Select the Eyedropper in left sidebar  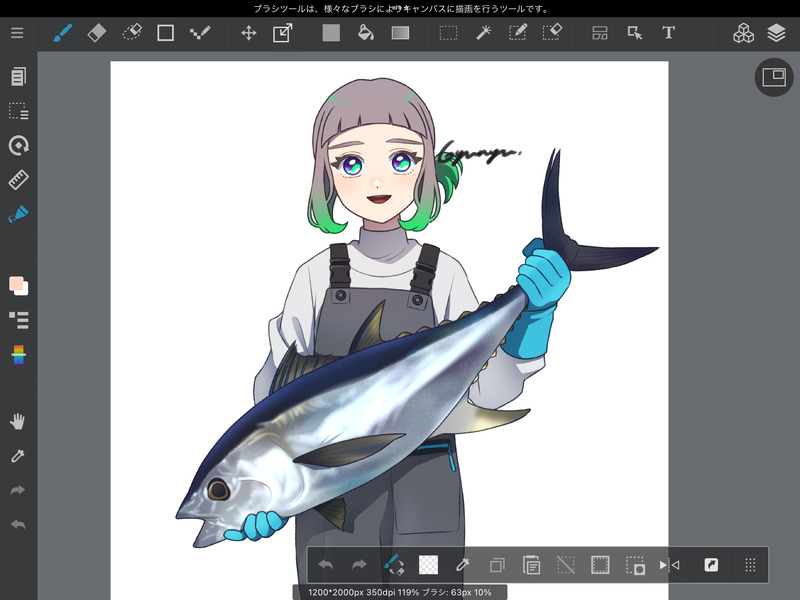[x=18, y=456]
